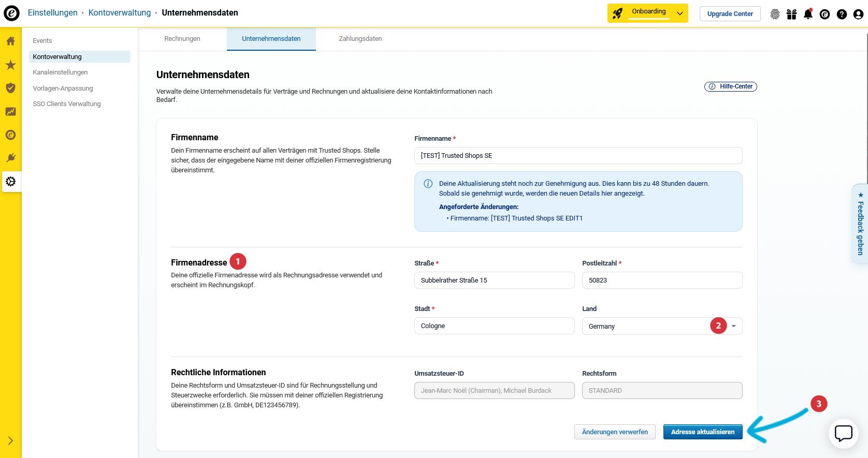
Task: Expand the sidebar with bottom chevron
Action: point(10,440)
